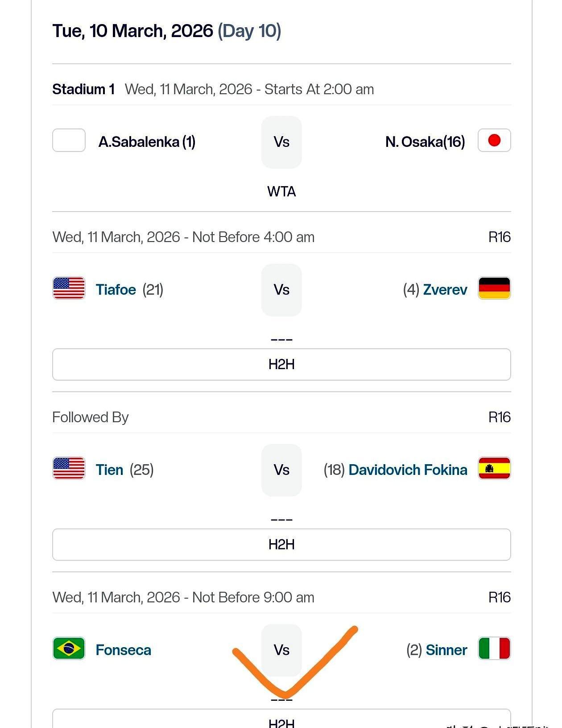Click the USA flag beside Tien
Screen dimensions: 562x728
click(x=69, y=469)
